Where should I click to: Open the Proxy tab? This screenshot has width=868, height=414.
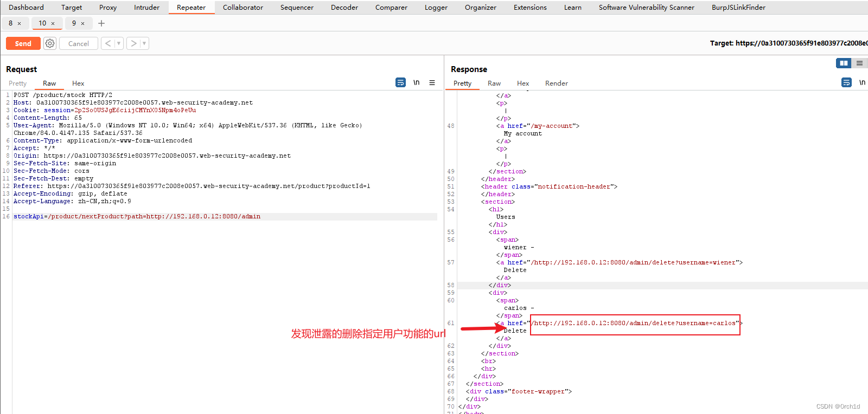(108, 7)
